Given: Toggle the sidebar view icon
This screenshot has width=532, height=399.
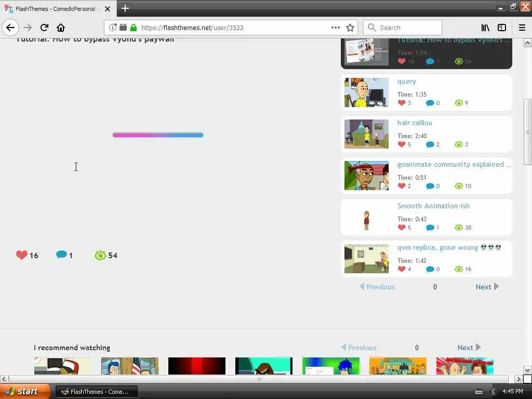Looking at the screenshot, I should 502,28.
